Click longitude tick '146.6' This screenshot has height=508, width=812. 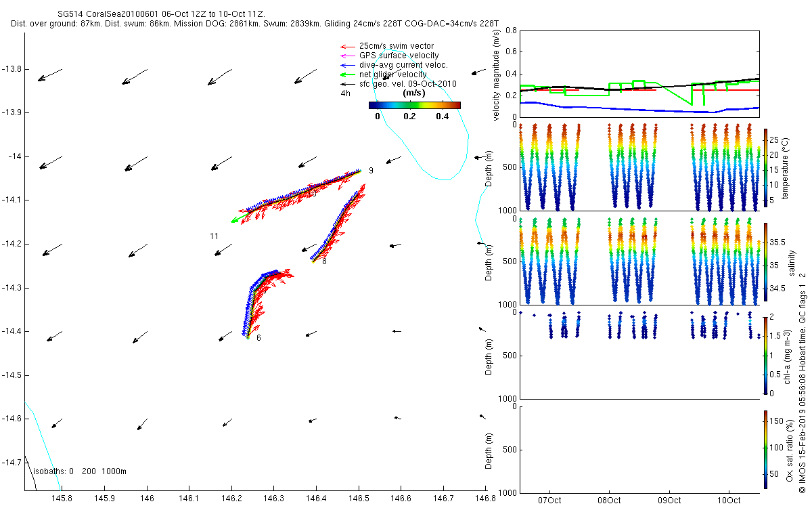click(401, 499)
